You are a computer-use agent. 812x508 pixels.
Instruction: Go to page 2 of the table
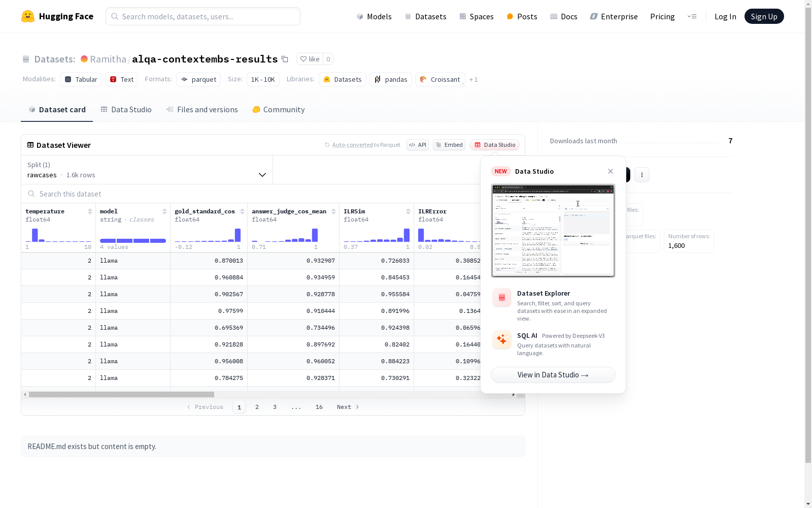point(257,407)
